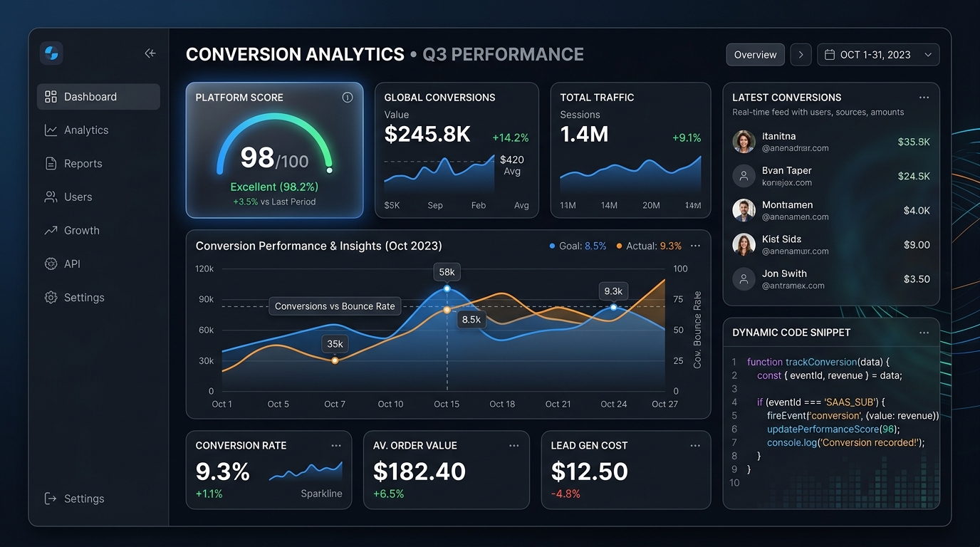The width and height of the screenshot is (980, 547).
Task: Click the 9.3k data point marker
Action: coord(613,308)
